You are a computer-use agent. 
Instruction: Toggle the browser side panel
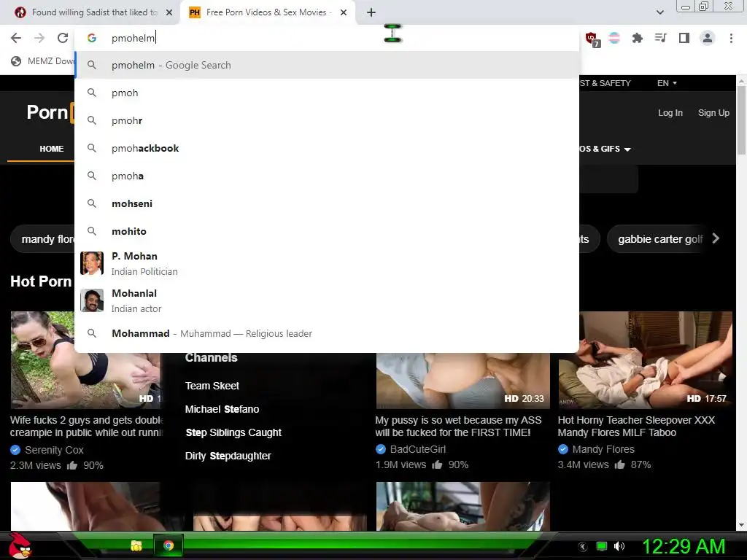684,38
